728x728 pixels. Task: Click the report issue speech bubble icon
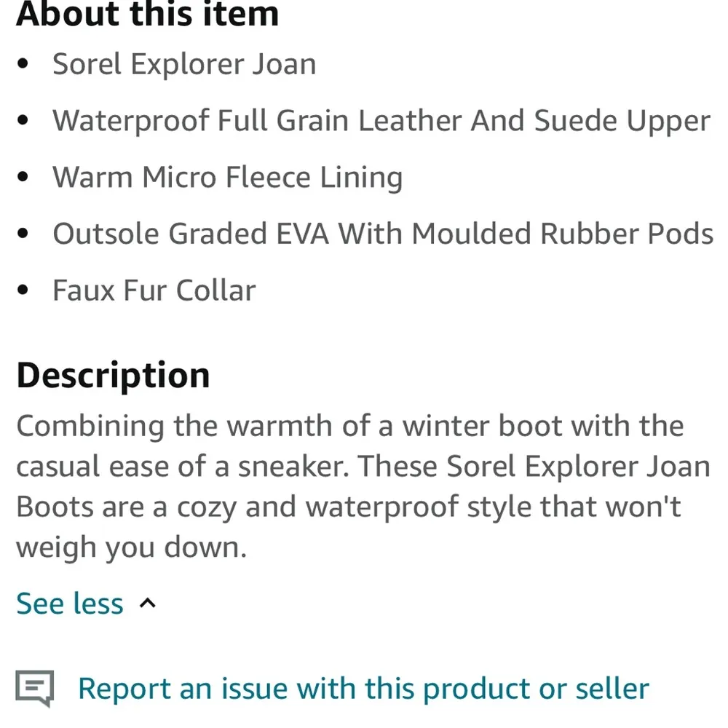point(35,688)
